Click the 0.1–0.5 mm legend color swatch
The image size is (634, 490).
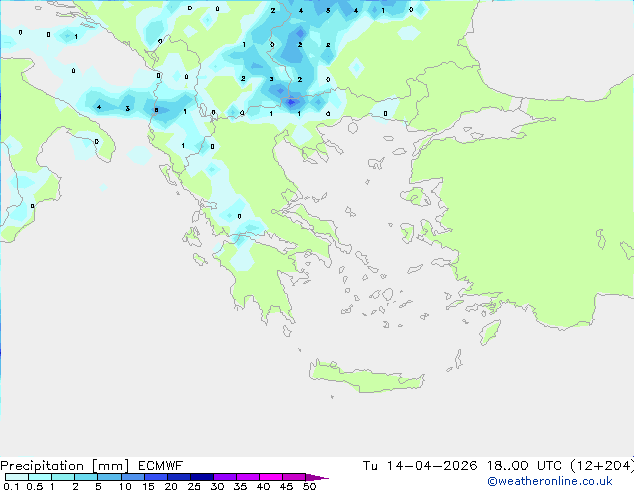pyautogui.click(x=17, y=477)
